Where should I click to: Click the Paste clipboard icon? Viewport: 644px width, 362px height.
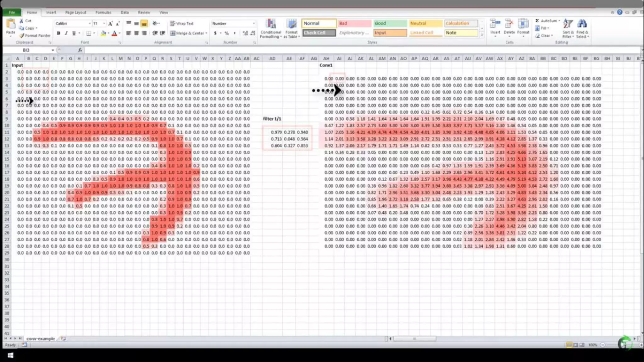pyautogui.click(x=11, y=24)
